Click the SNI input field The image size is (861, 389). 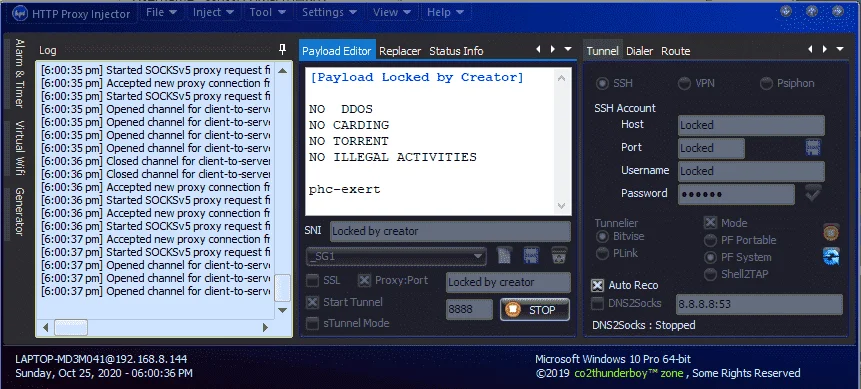pos(450,231)
